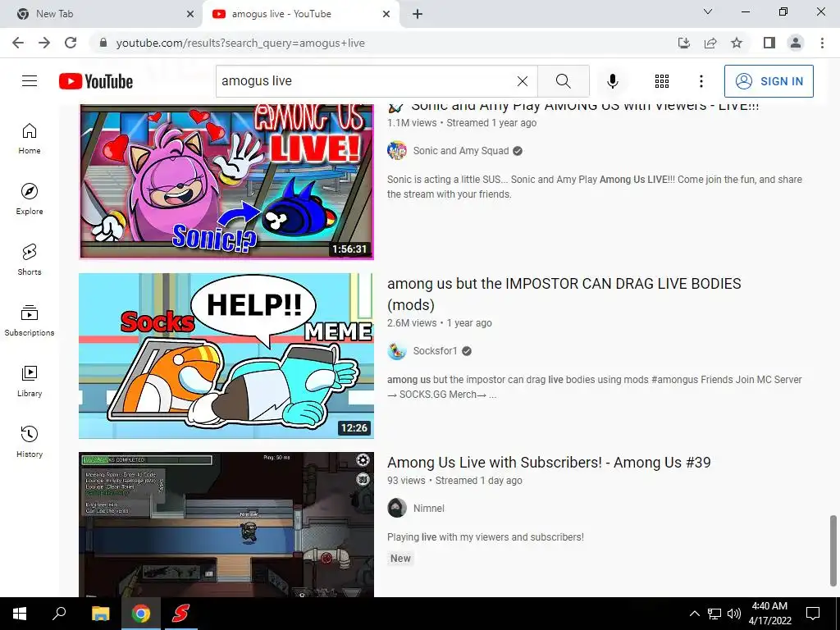Open Library in the sidebar
This screenshot has width=840, height=630.
30,381
